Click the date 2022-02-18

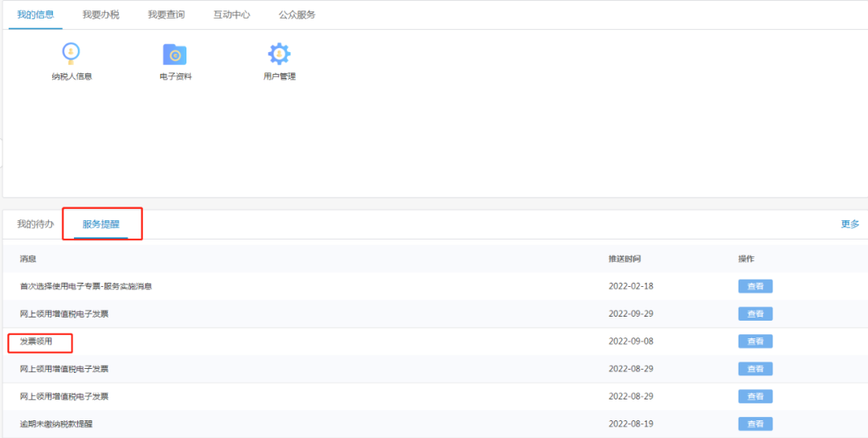(x=631, y=286)
